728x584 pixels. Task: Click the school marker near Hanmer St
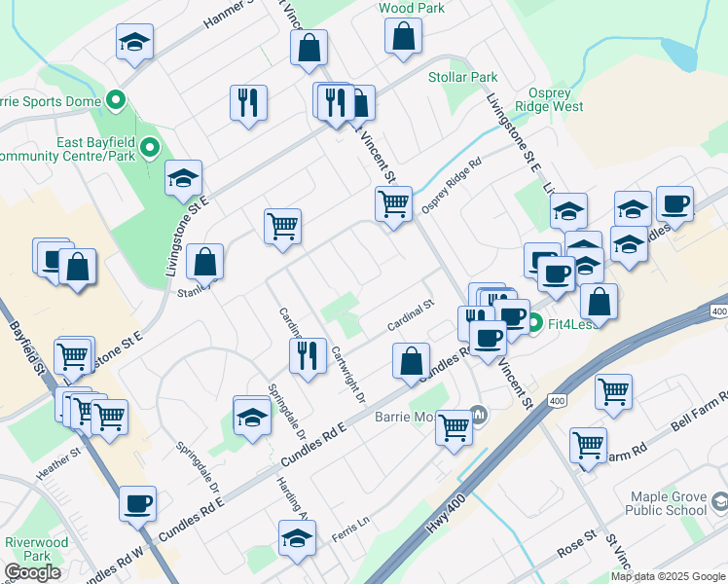pos(134,42)
